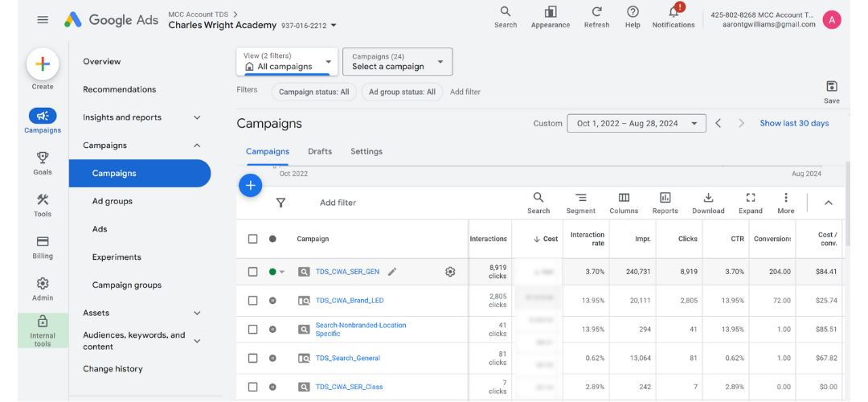Click the Refresh icon in header

coord(596,12)
